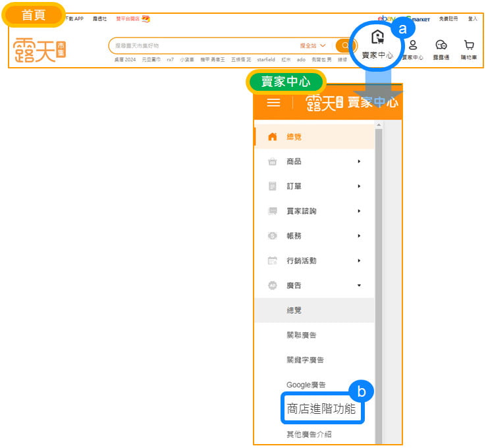Click the 免費註冊 link
This screenshot has height=448, width=486.
(448, 19)
